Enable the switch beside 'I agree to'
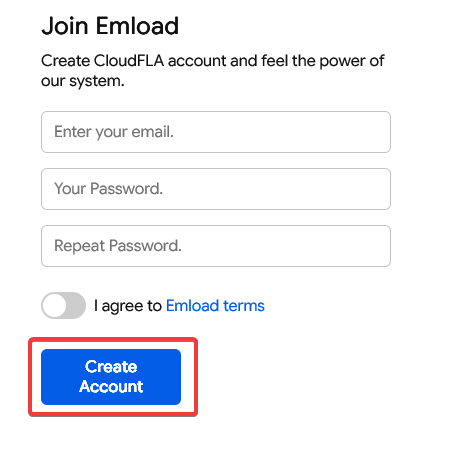464x450 pixels. 63,305
